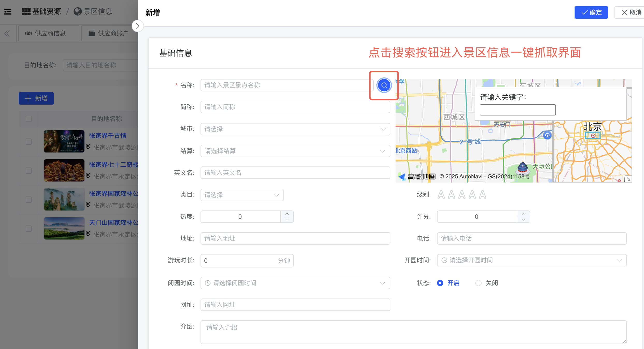
Task: Click the fullscreen arrow at map bottom-right corner
Action: point(628,179)
